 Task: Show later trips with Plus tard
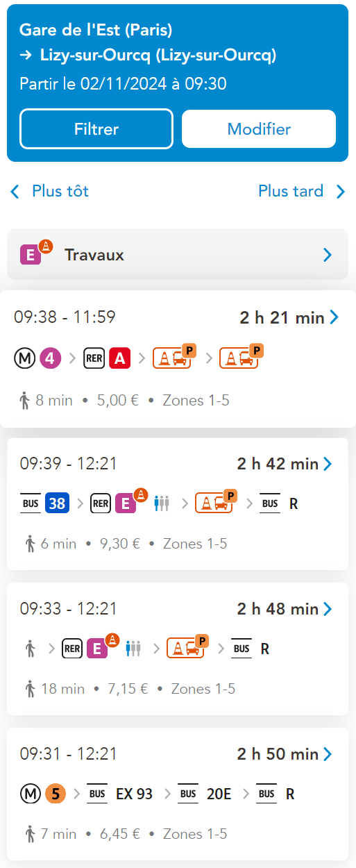(x=302, y=191)
